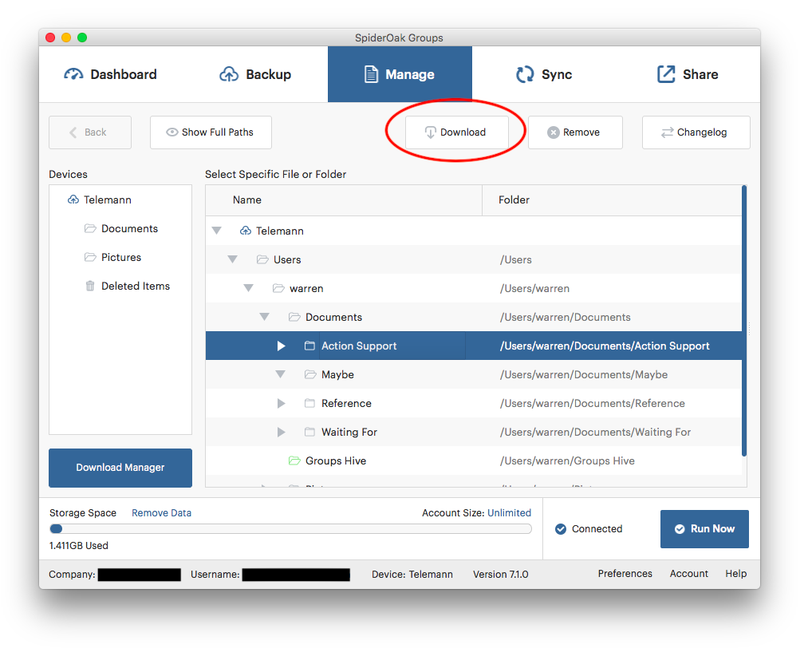Go to the Sync tab
812x664 pixels.
(544, 74)
